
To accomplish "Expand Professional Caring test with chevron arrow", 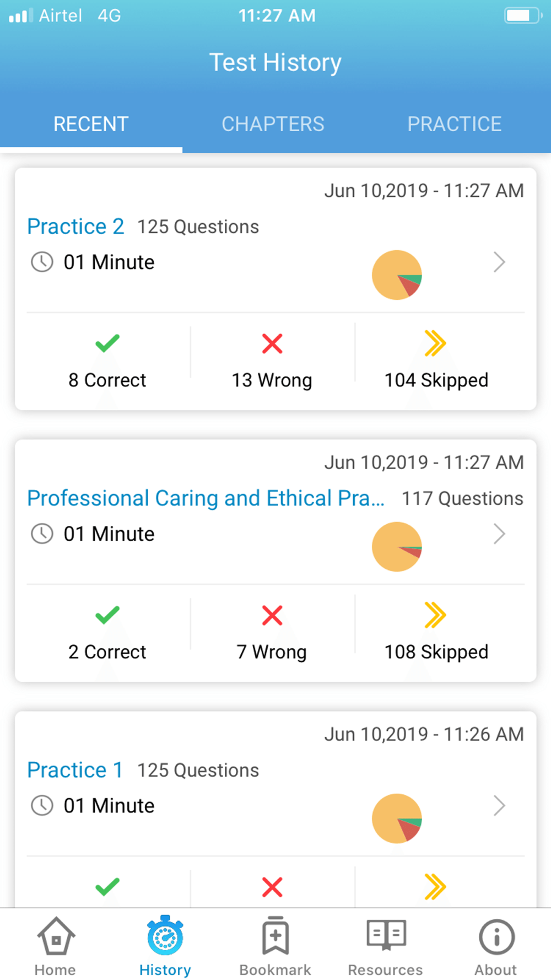I will pos(499,534).
